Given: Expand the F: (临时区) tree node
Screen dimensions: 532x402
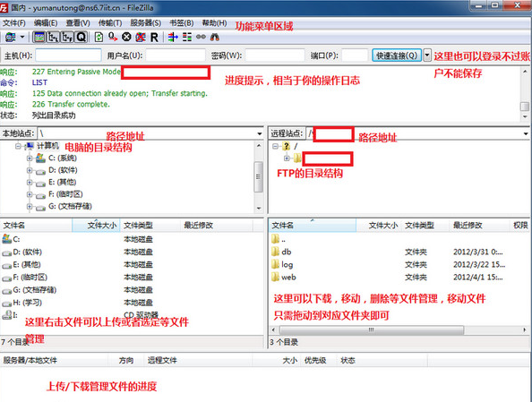Looking at the screenshot, I should 30,194.
